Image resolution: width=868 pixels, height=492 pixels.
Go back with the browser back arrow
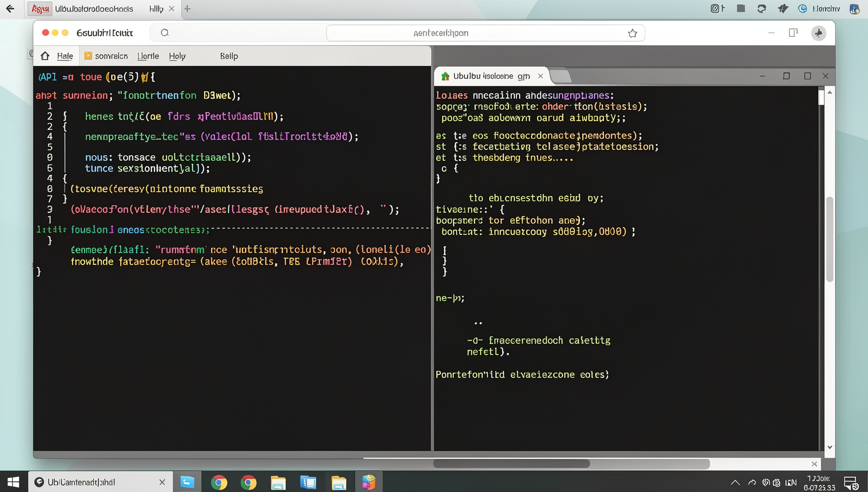pyautogui.click(x=10, y=9)
